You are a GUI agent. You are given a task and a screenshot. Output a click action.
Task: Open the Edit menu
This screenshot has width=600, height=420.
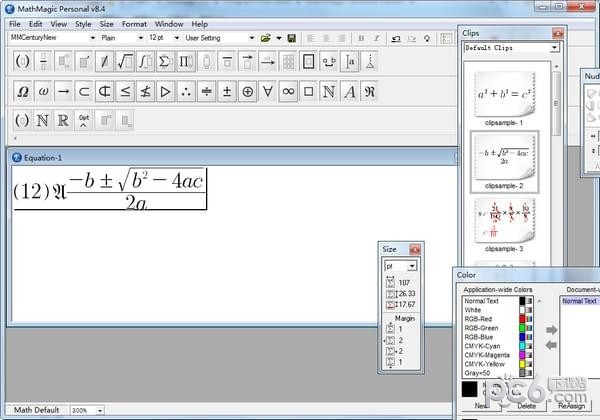[x=36, y=24]
